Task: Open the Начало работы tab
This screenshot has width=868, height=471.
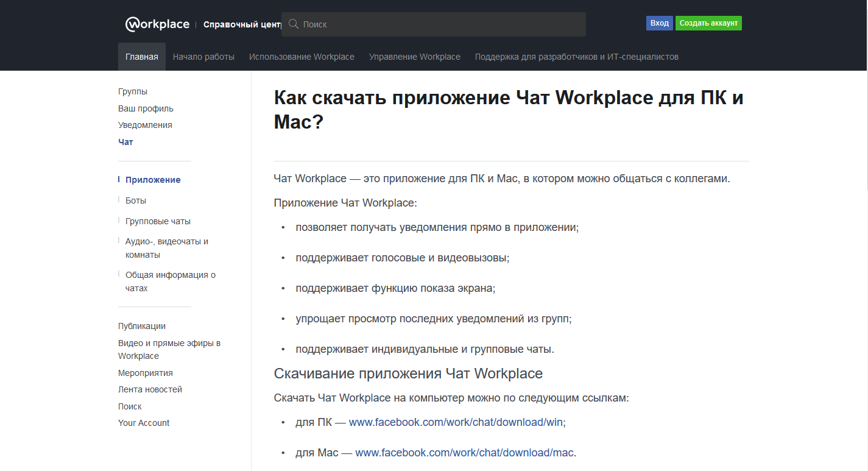Action: point(203,57)
